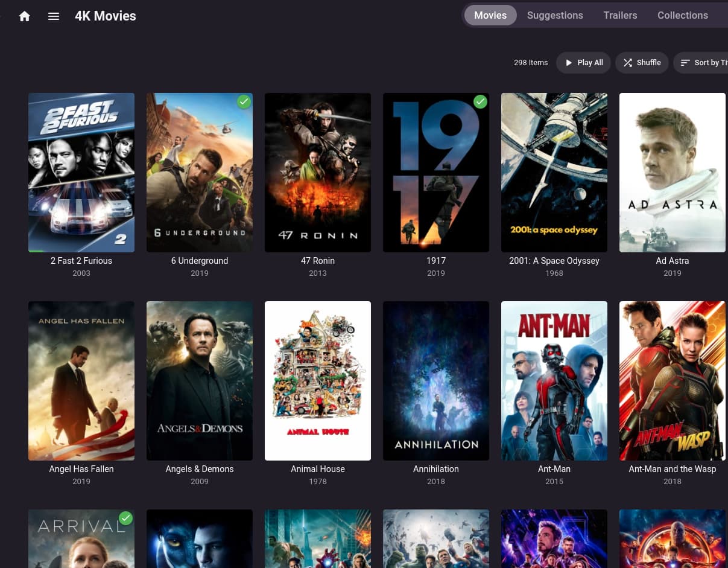Open the 47 Ronin poster
This screenshot has width=728, height=568.
click(x=318, y=173)
